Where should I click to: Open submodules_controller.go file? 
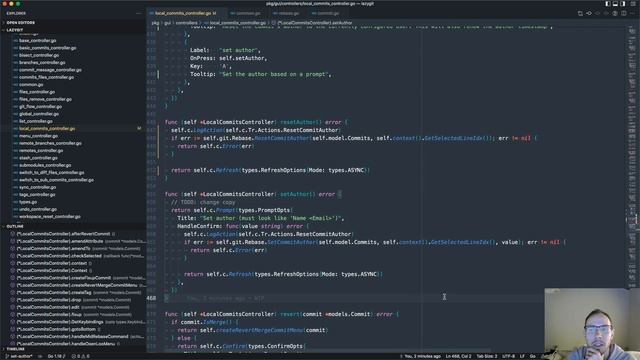pyautogui.click(x=45, y=166)
